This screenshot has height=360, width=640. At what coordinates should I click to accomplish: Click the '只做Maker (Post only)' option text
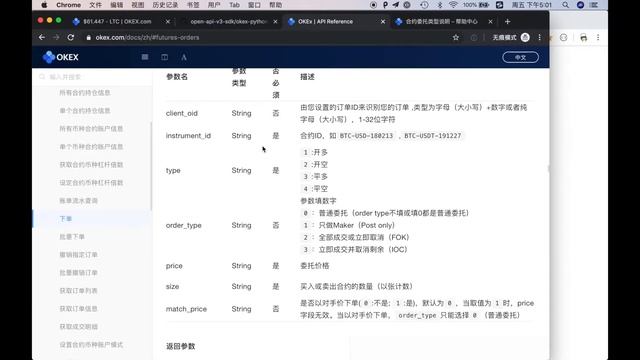point(356,225)
